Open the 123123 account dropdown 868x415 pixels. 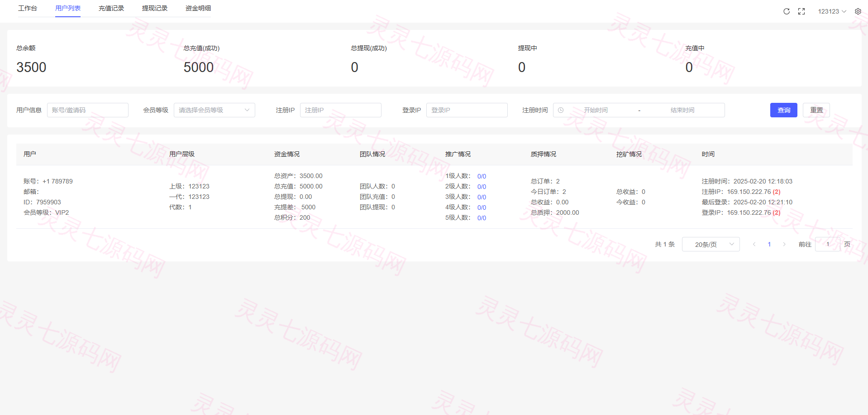click(832, 11)
